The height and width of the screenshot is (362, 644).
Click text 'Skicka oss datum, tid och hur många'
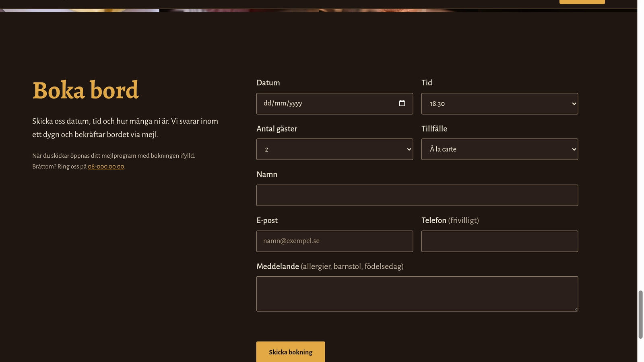click(x=92, y=121)
